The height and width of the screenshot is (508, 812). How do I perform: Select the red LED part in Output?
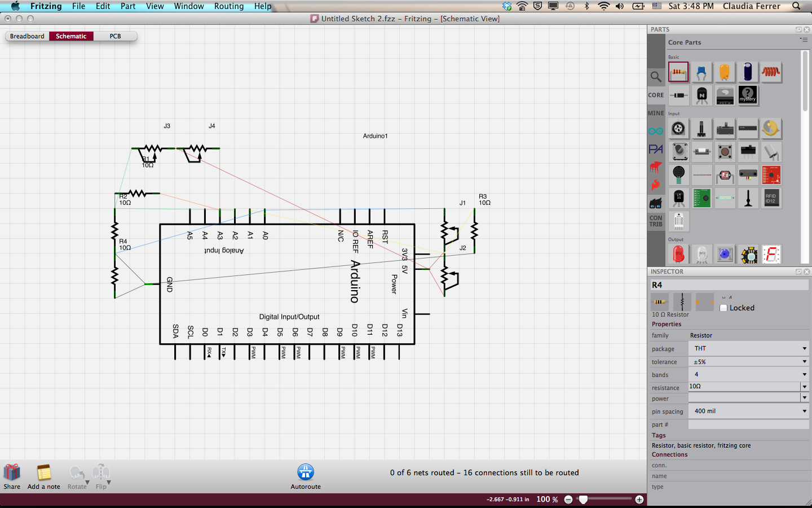pyautogui.click(x=678, y=255)
